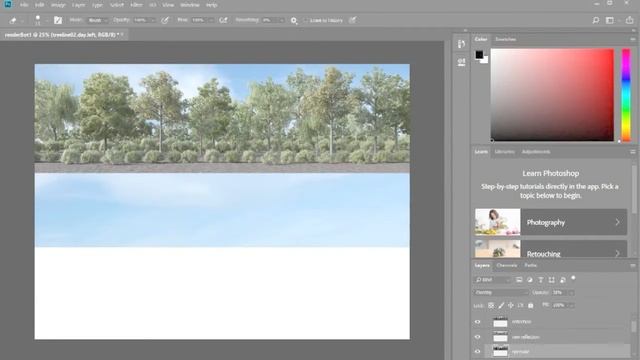The width and height of the screenshot is (640, 360).
Task: Switch to the Paths tab
Action: pos(531,265)
